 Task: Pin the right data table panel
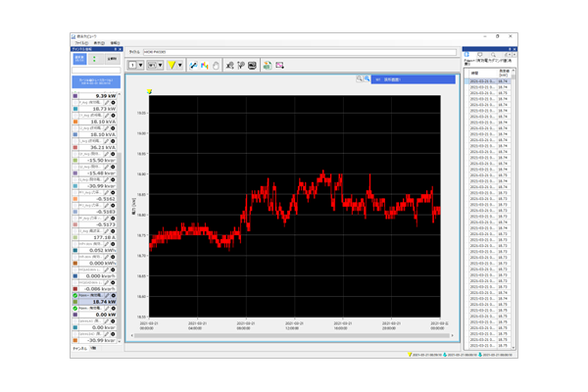coord(510,49)
